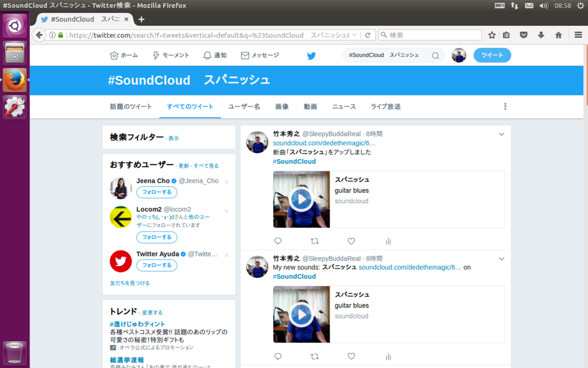Screen dimensions: 588x368
Task: Open the profile avatar menu in the top bar
Action: 459,55
